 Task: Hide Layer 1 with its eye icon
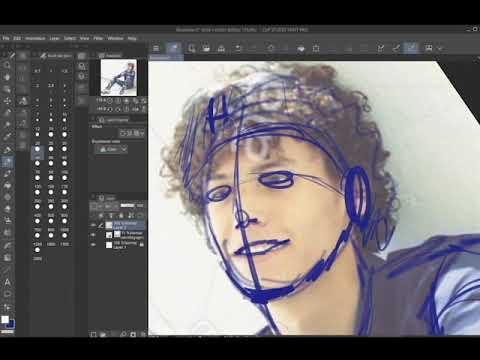coord(93,245)
